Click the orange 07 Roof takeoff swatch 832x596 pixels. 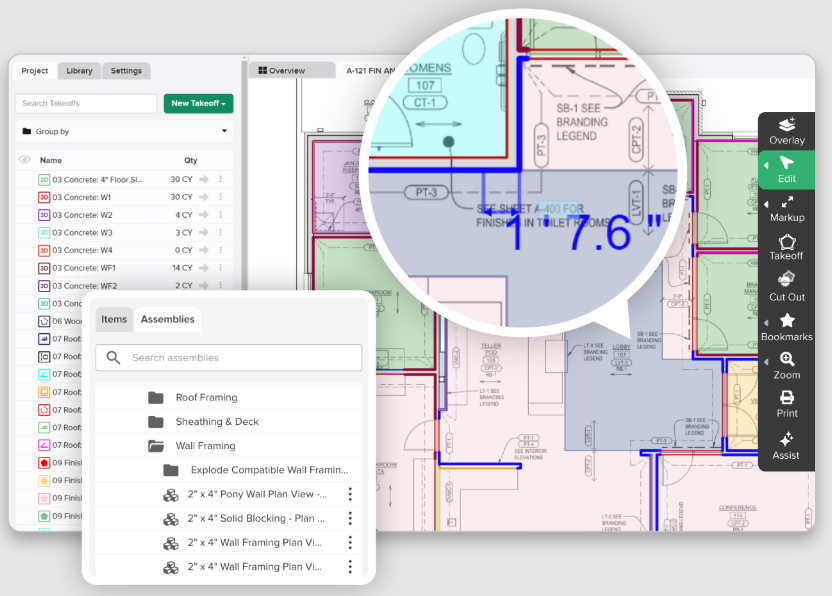coord(44,392)
